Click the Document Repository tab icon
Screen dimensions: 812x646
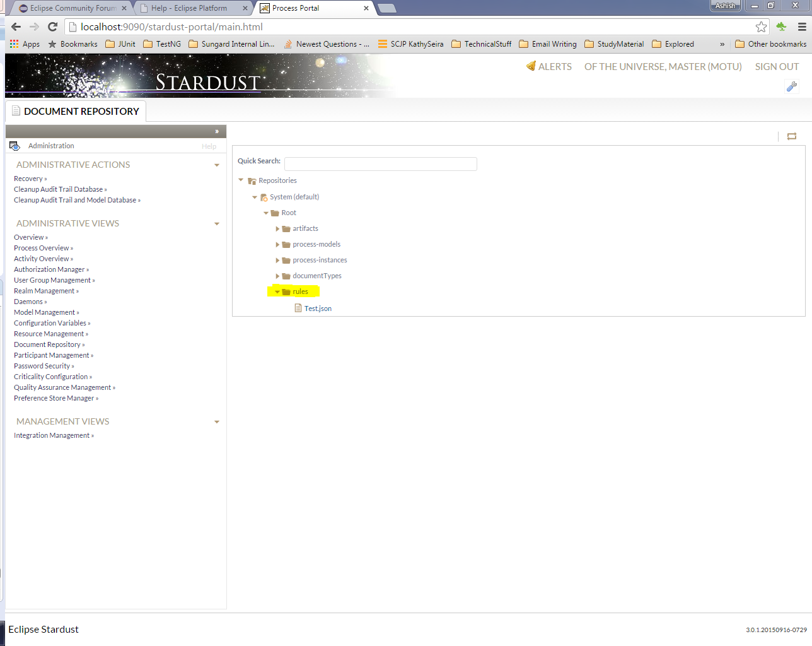[16, 111]
